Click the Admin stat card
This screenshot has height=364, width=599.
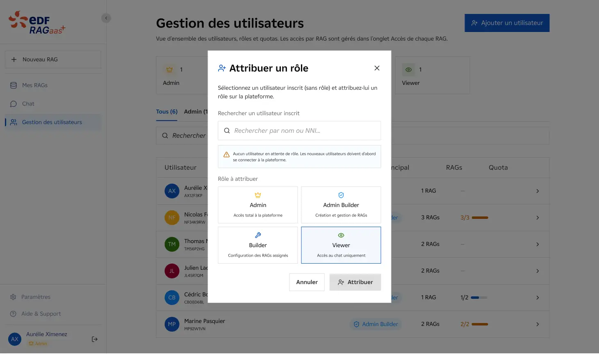pos(182,75)
